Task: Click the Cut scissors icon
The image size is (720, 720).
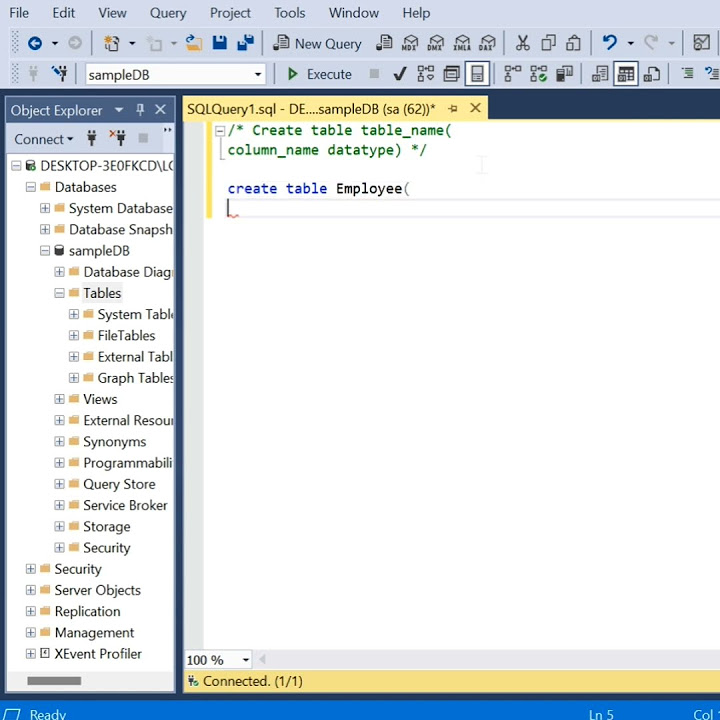Action: click(522, 43)
